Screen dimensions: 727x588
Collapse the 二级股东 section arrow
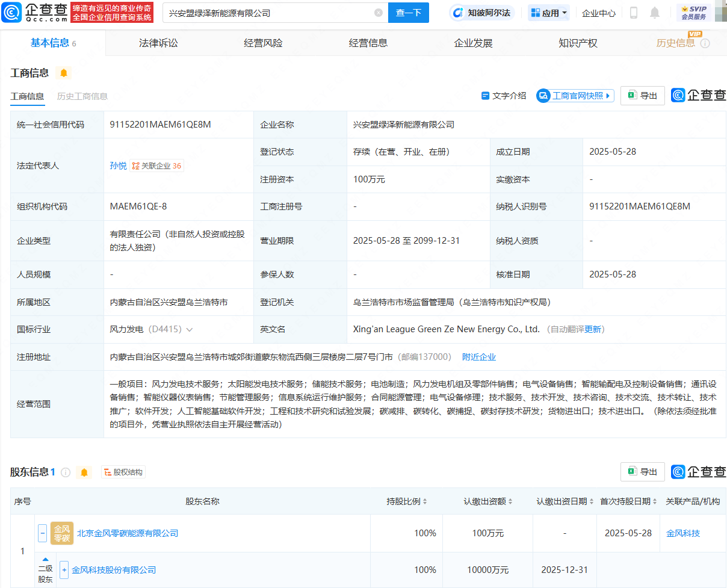pyautogui.click(x=45, y=560)
